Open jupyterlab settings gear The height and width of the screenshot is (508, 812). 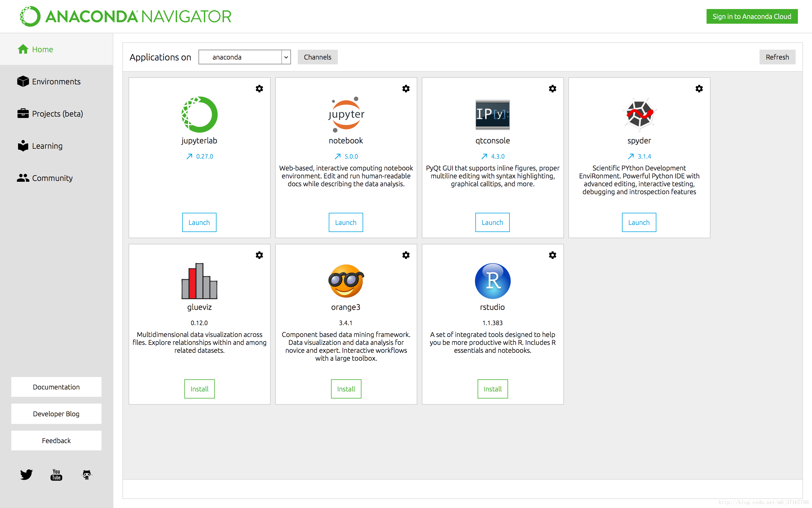click(x=259, y=89)
